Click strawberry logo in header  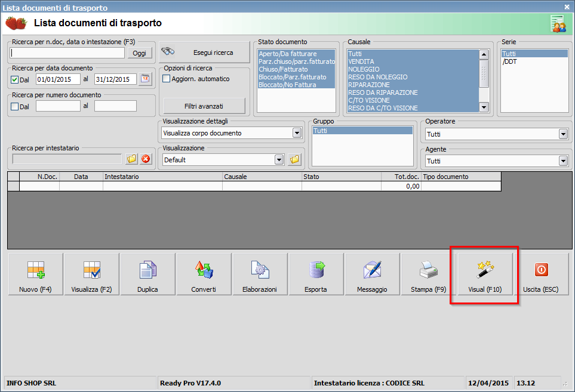16,23
